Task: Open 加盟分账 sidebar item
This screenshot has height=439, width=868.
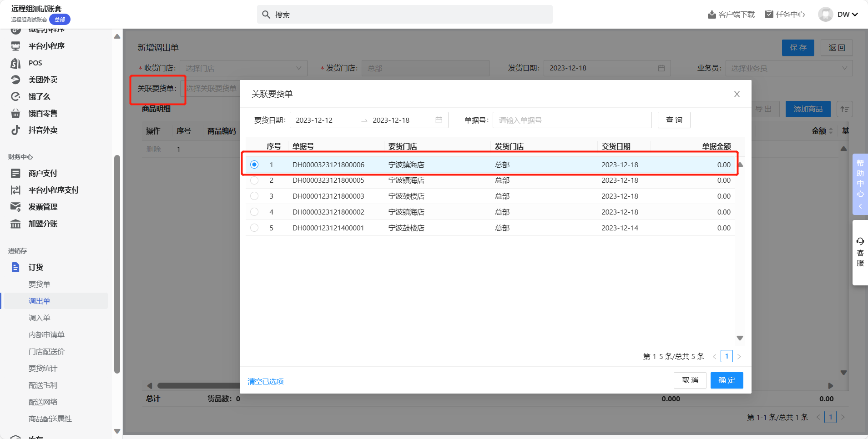Action: [43, 224]
